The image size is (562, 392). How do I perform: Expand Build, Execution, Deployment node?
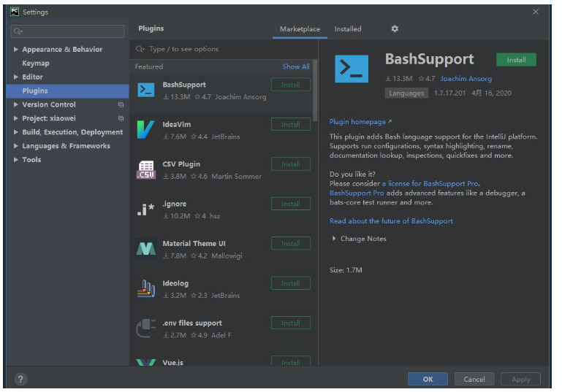pos(16,132)
